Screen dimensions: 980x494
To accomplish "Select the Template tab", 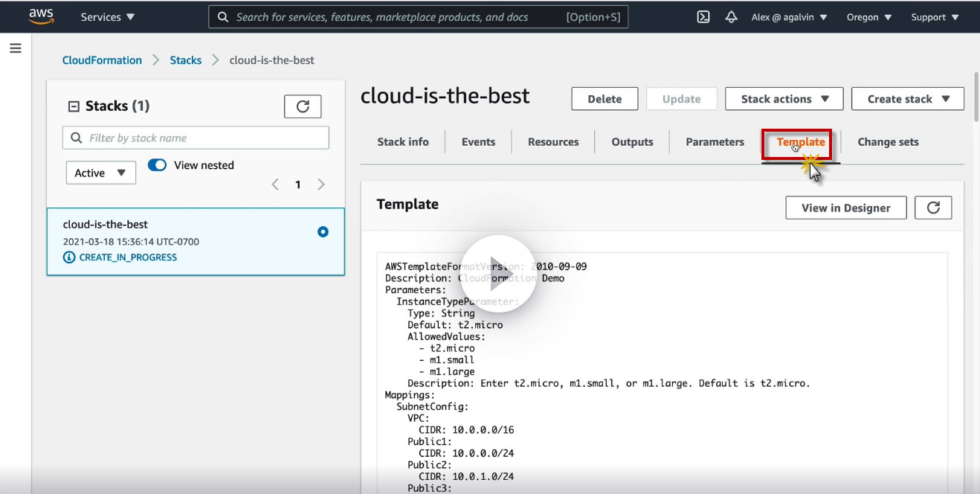I will tap(801, 142).
